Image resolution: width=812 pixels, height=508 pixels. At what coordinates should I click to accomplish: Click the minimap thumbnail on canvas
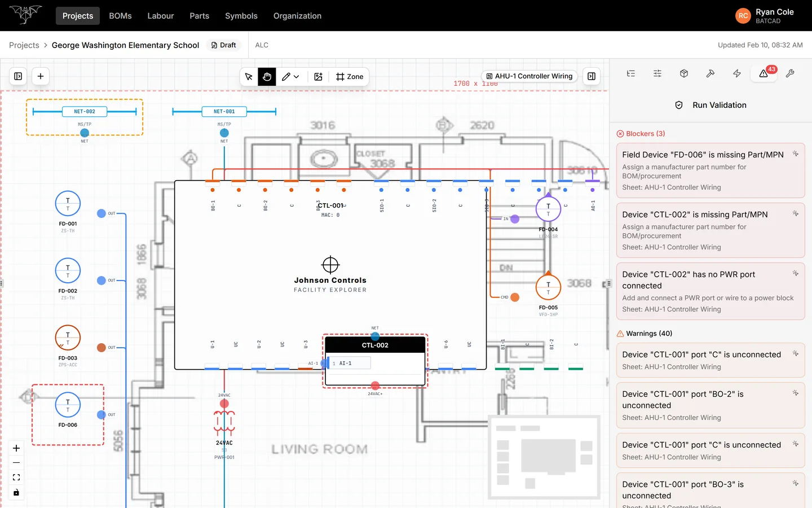pyautogui.click(x=545, y=458)
